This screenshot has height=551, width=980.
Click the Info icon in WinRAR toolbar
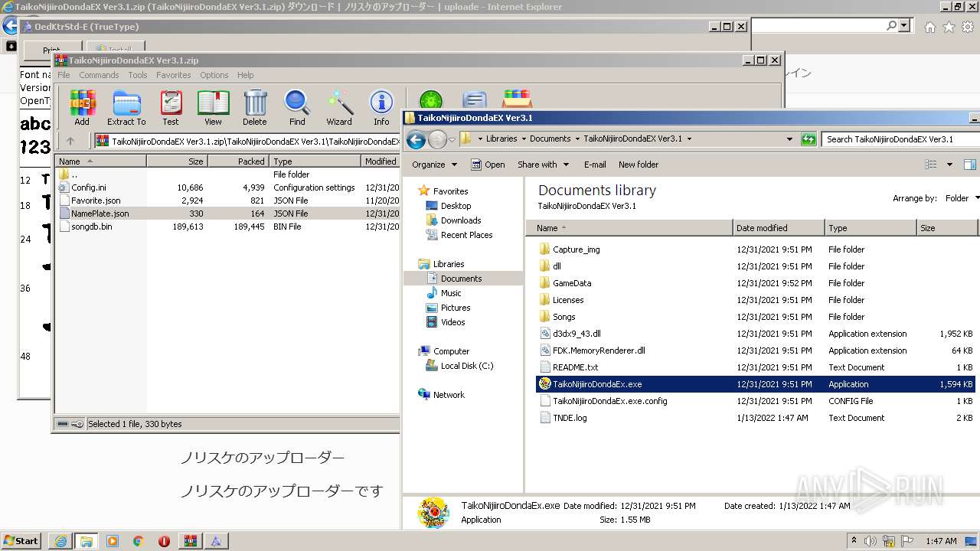[x=381, y=107]
